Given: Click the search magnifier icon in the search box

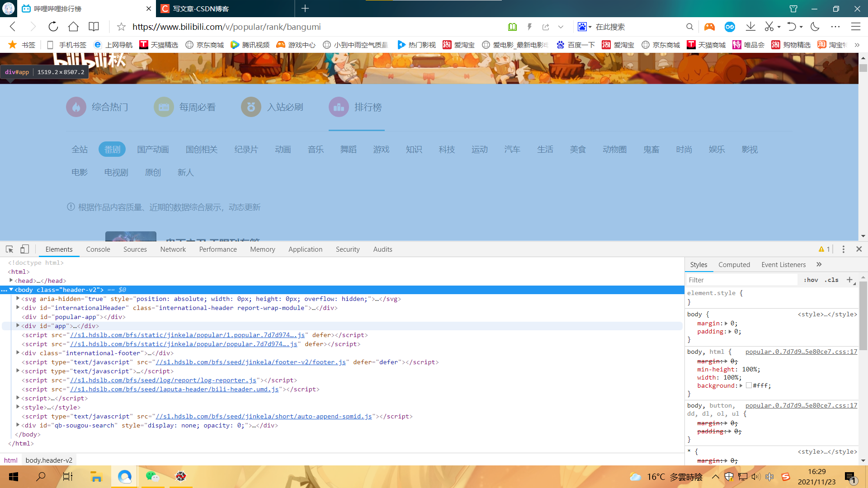Looking at the screenshot, I should point(689,27).
